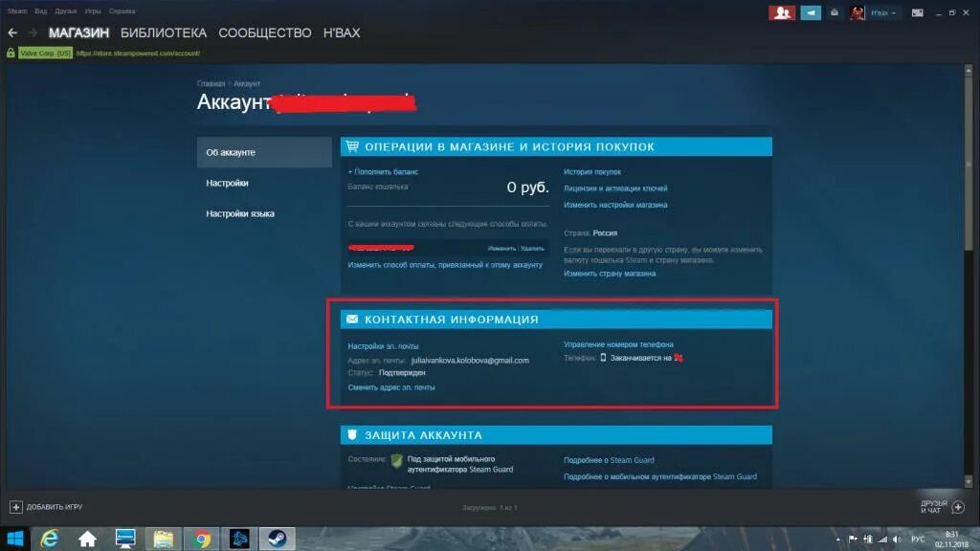Click the Valve Corp [US] certificate badge
The height and width of the screenshot is (551, 980).
(45, 54)
